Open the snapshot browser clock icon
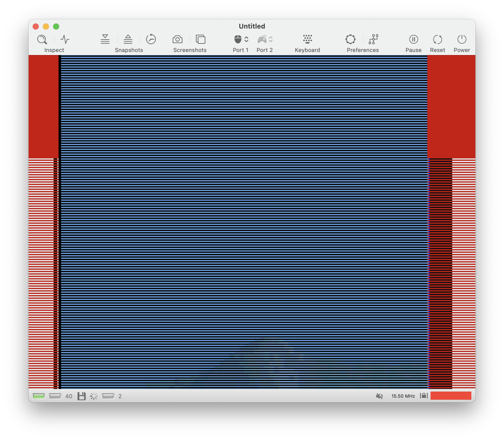Screen dimensions: 504x440 (x=151, y=39)
